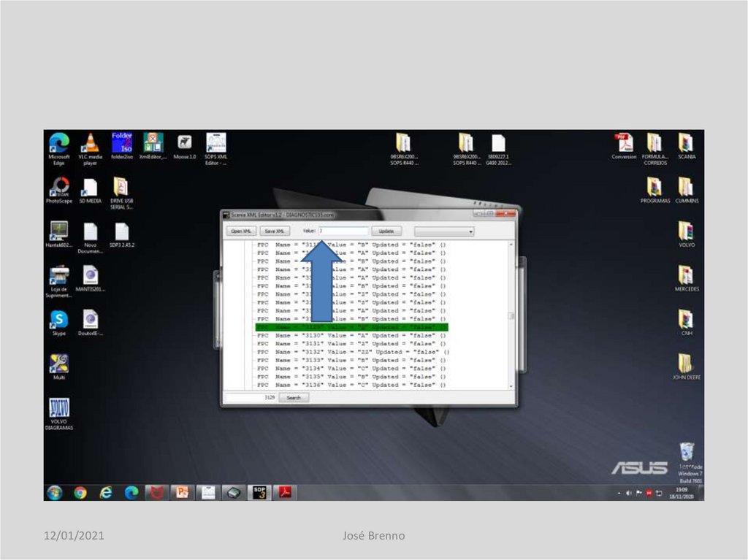Select the FPC row named 3136

coord(351,385)
